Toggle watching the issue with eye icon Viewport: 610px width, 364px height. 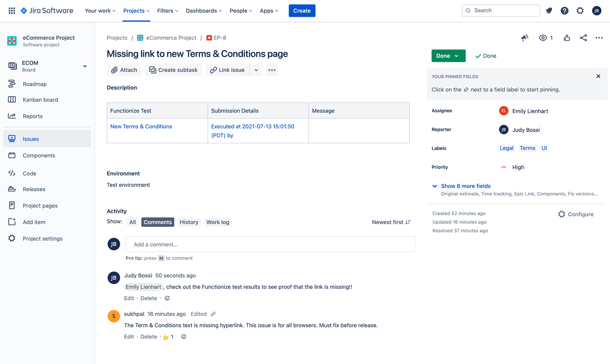pos(543,38)
